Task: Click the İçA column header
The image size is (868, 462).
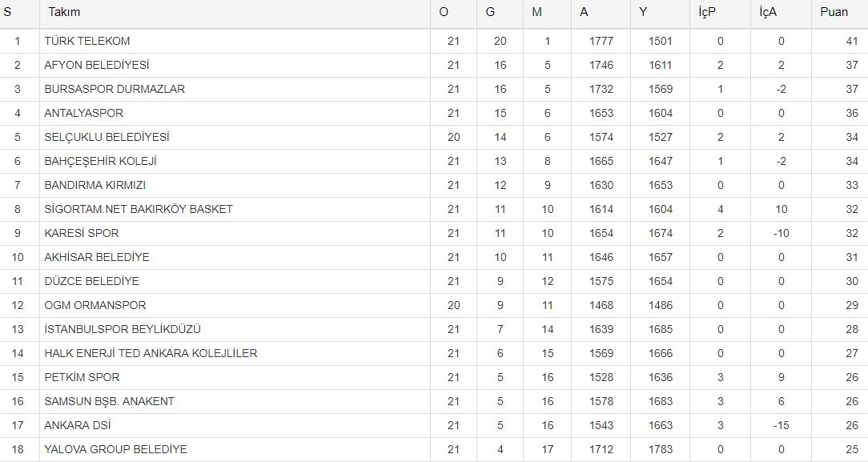Action: tap(767, 12)
